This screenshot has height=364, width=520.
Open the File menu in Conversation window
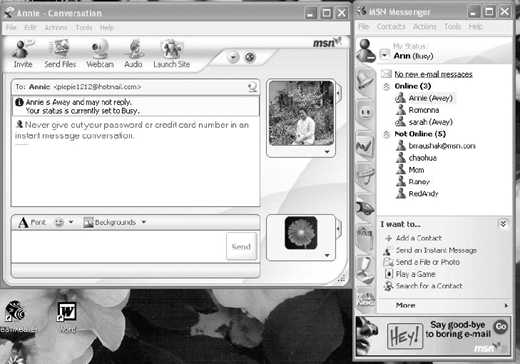(11, 28)
